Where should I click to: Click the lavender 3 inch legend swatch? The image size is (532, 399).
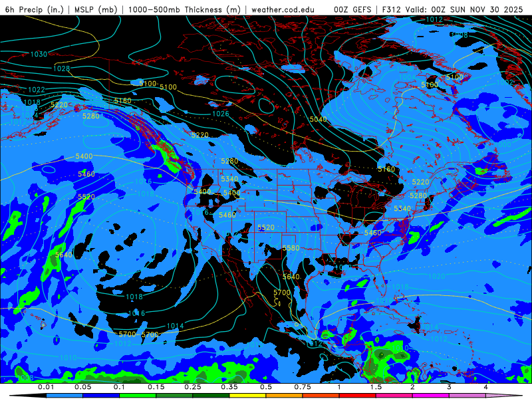467,396
